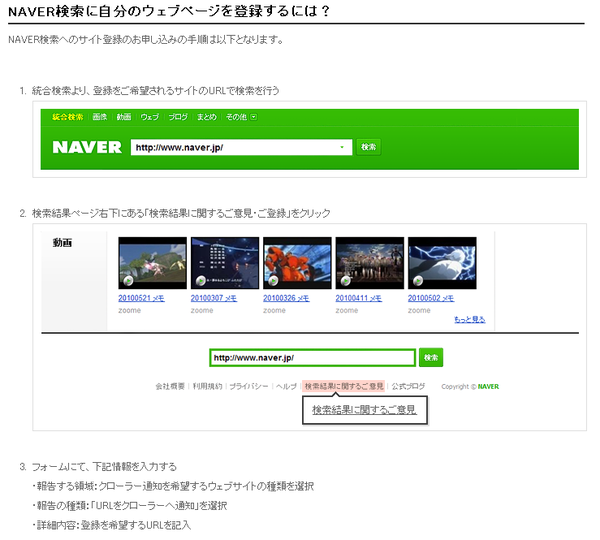Play the 20100411 メモ video thumbnail
The image size is (600, 540).
coord(369,263)
